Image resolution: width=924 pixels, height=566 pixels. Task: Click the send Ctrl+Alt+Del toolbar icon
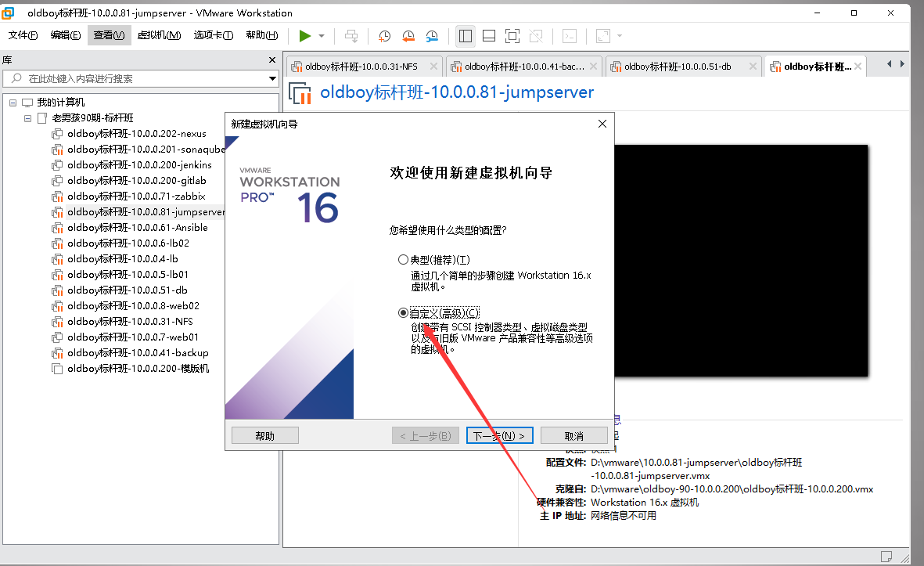(x=351, y=36)
